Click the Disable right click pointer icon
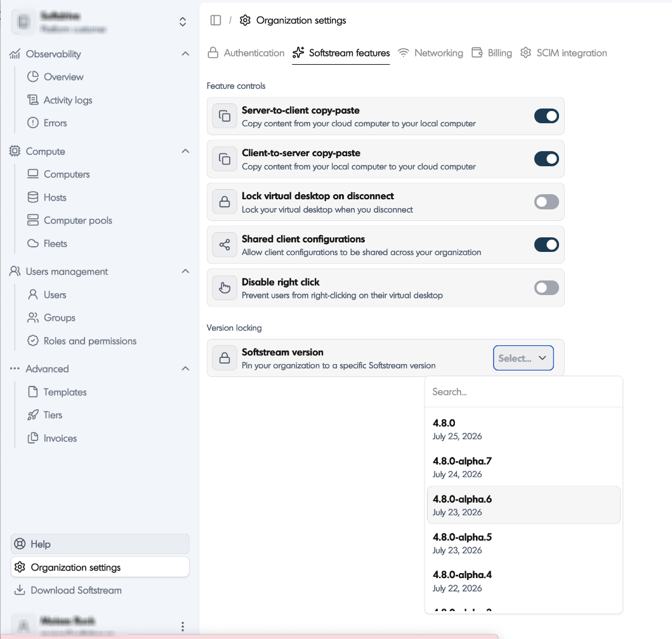672x639 pixels. [225, 287]
